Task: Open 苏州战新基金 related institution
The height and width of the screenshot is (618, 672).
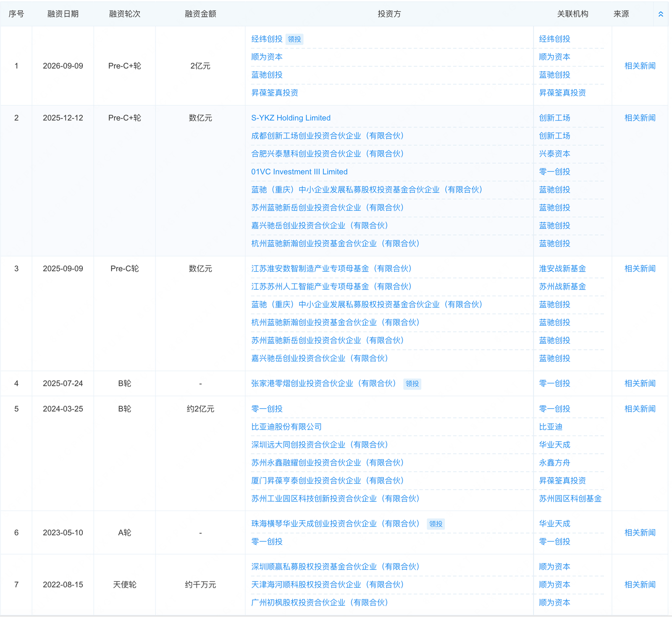Action: coord(562,287)
